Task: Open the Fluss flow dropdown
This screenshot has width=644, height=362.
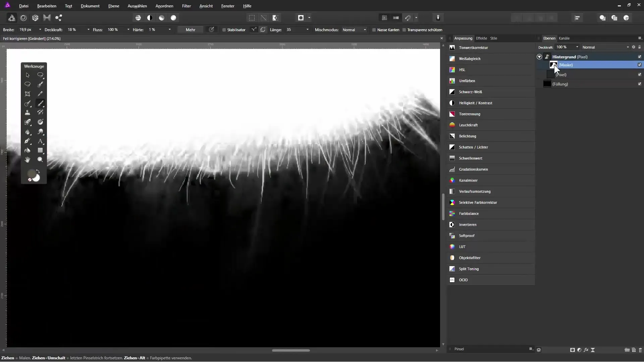Action: tap(128, 30)
